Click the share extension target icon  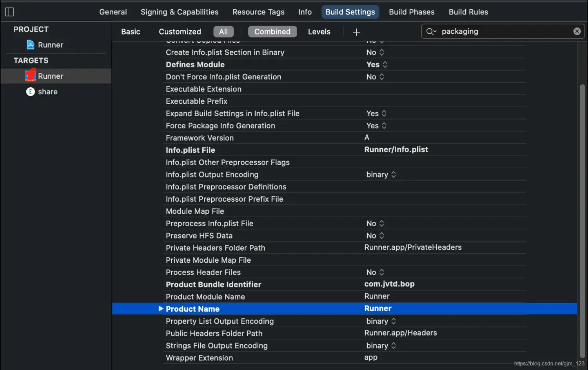click(x=31, y=92)
